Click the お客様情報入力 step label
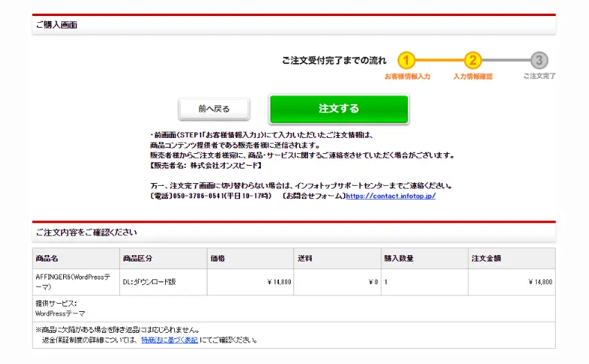 407,76
